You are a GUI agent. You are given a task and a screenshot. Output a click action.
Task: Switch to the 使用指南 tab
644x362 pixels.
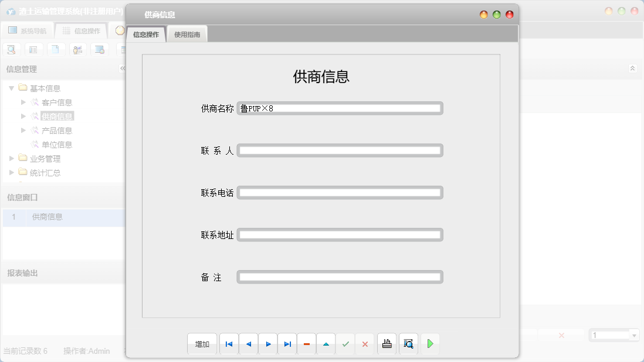pyautogui.click(x=187, y=33)
